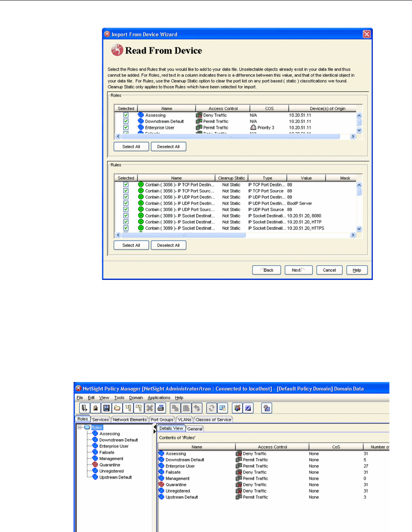Switch to the Services tab
412x532 pixels.
point(101,420)
